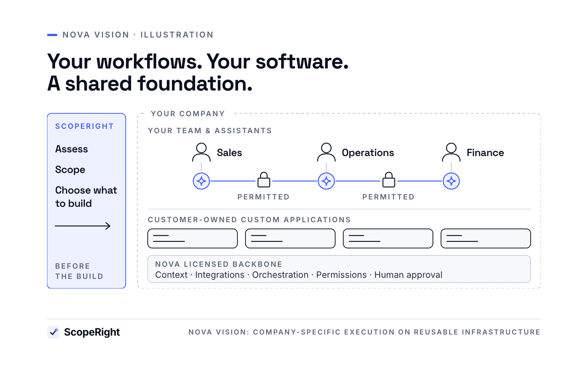Click 'Choose what to build' text
The height and width of the screenshot is (368, 588).
click(x=86, y=197)
